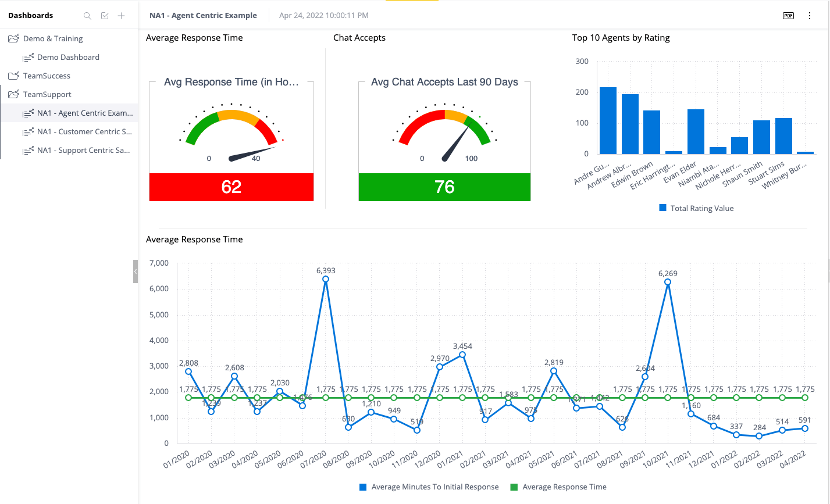Click the 591 data point for 04/2022
Image resolution: width=830 pixels, height=504 pixels.
point(805,428)
